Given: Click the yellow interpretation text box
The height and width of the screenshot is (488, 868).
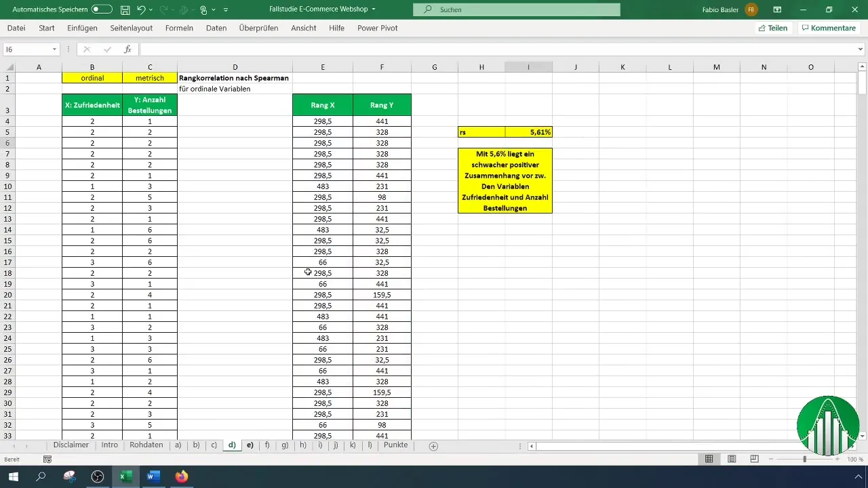Looking at the screenshot, I should (505, 181).
